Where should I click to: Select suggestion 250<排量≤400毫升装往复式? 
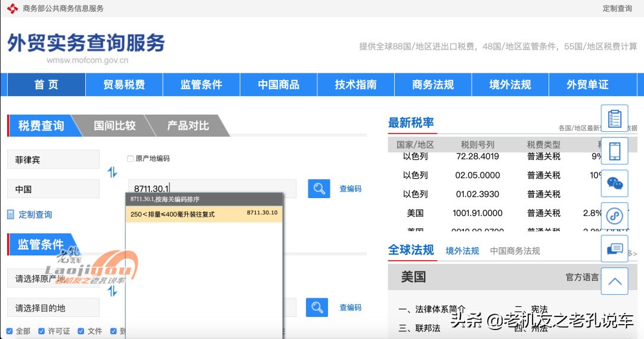point(204,214)
